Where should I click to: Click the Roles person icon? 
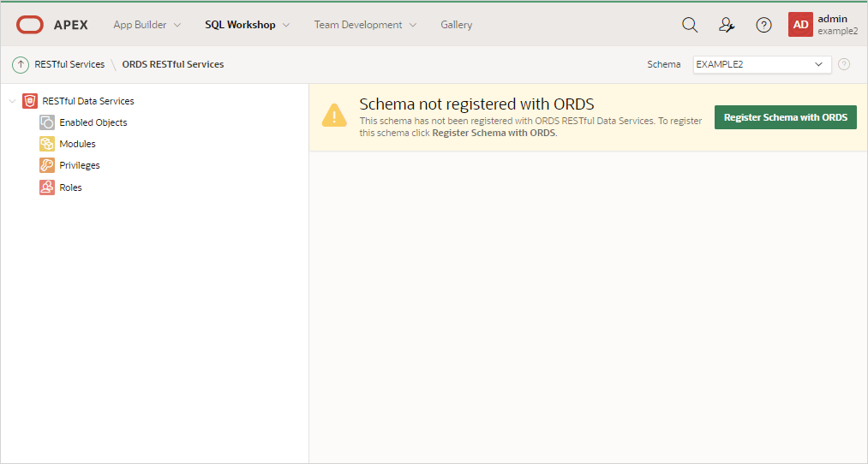[47, 187]
